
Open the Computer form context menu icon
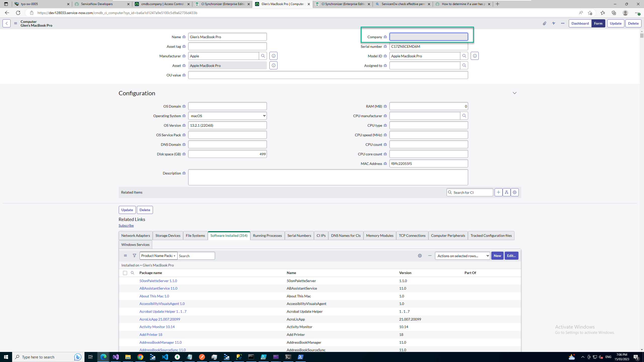(x=16, y=23)
